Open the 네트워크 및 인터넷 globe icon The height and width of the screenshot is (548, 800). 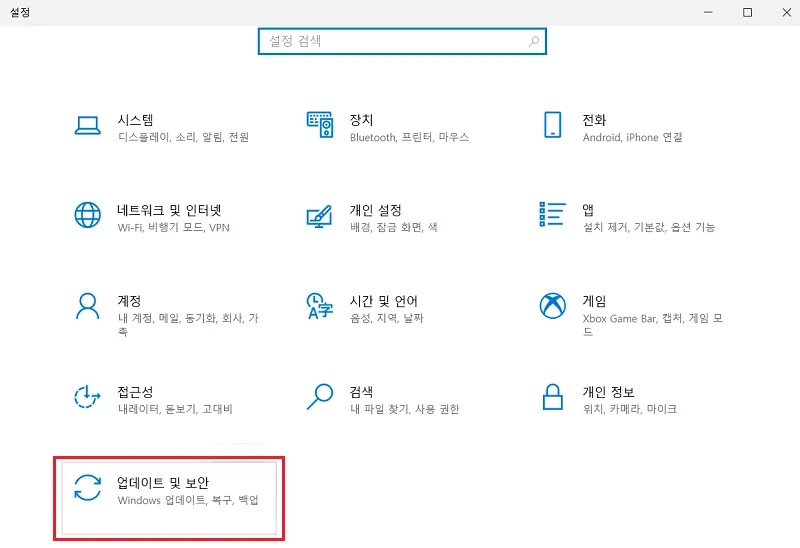(x=88, y=215)
